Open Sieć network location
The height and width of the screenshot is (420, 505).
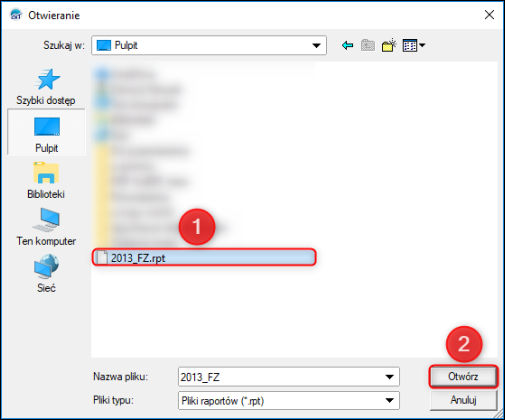46,274
